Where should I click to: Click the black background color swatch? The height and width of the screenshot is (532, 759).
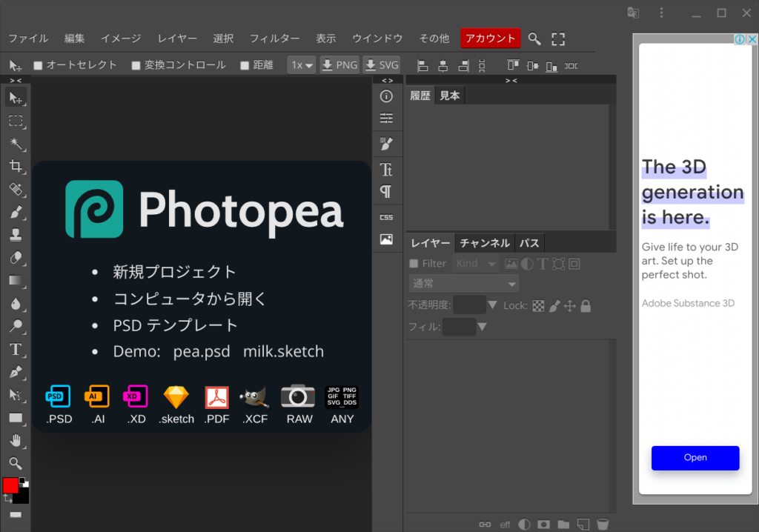click(22, 498)
